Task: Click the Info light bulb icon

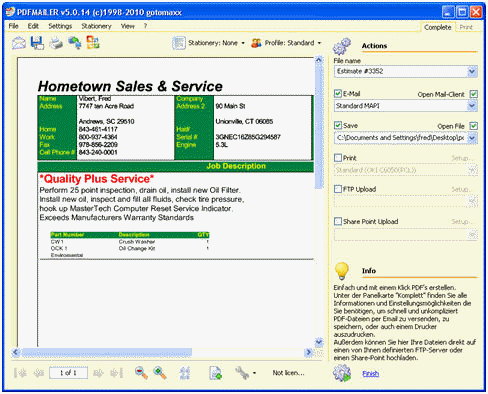Action: pyautogui.click(x=342, y=271)
